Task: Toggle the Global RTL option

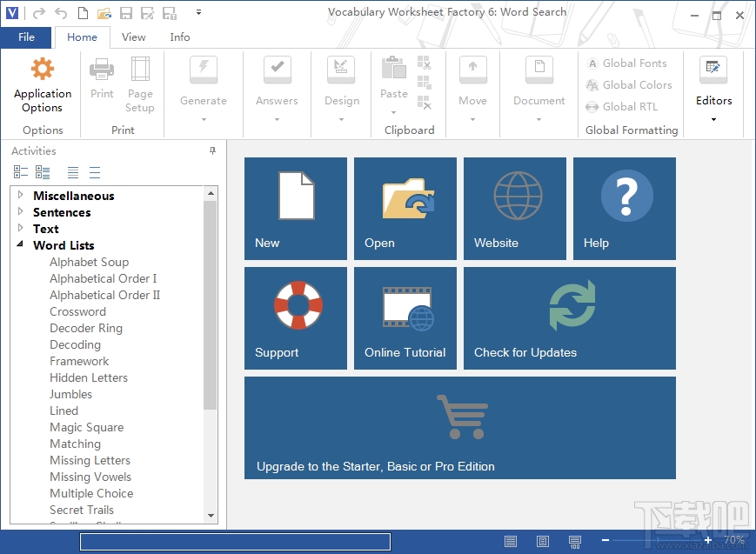Action: click(621, 107)
